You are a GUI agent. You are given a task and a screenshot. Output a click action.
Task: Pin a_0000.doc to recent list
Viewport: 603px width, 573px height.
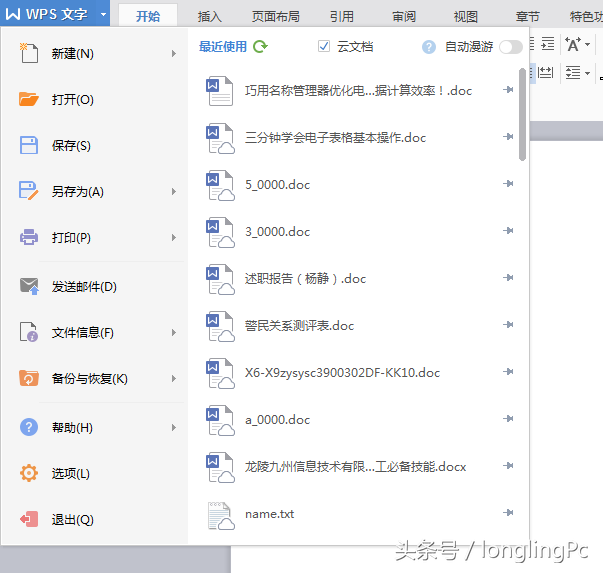[508, 418]
